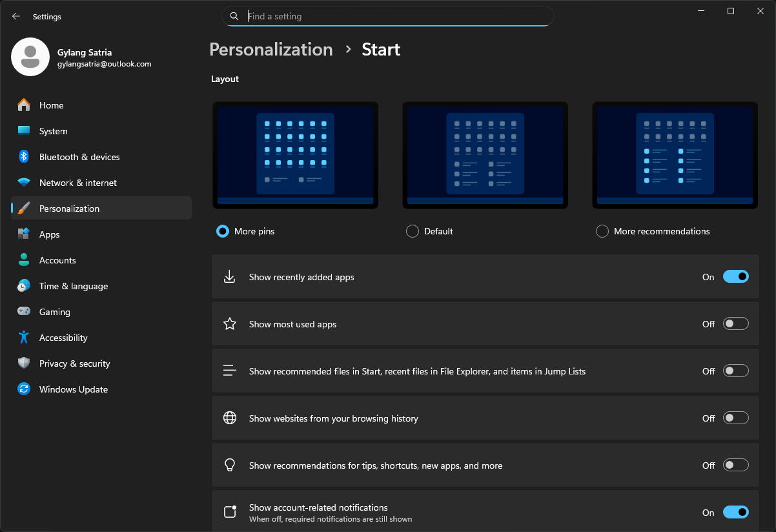Click the back arrow in Settings header
Image resolution: width=776 pixels, height=532 pixels.
(x=16, y=16)
